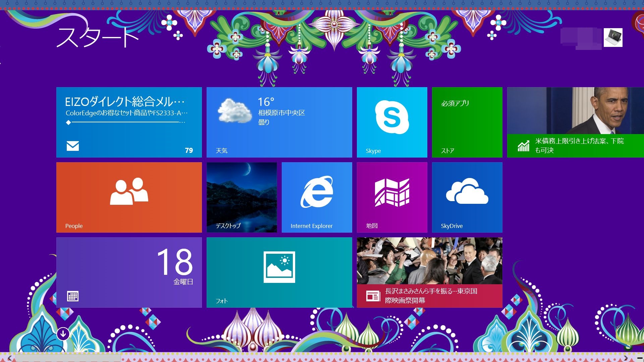Open the Tokyo film festival news tile
Image resolution: width=644 pixels, height=362 pixels.
tap(429, 273)
